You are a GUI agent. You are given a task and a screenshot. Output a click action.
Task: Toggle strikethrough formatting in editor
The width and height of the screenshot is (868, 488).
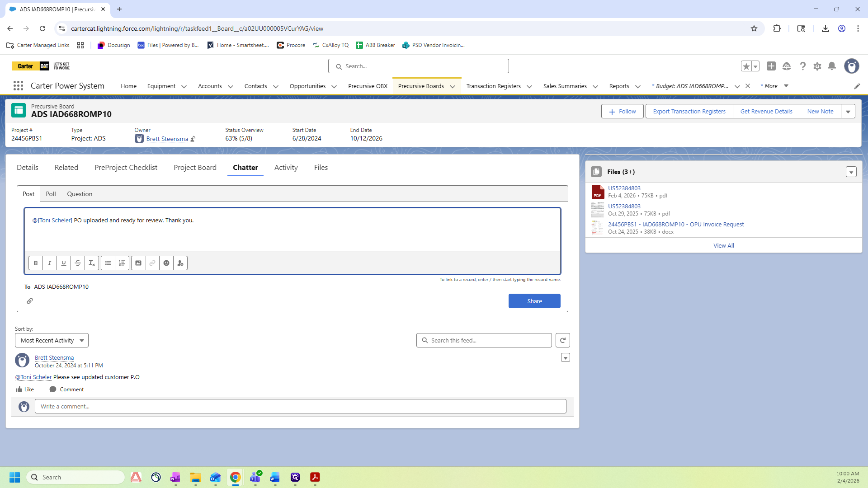click(78, 263)
